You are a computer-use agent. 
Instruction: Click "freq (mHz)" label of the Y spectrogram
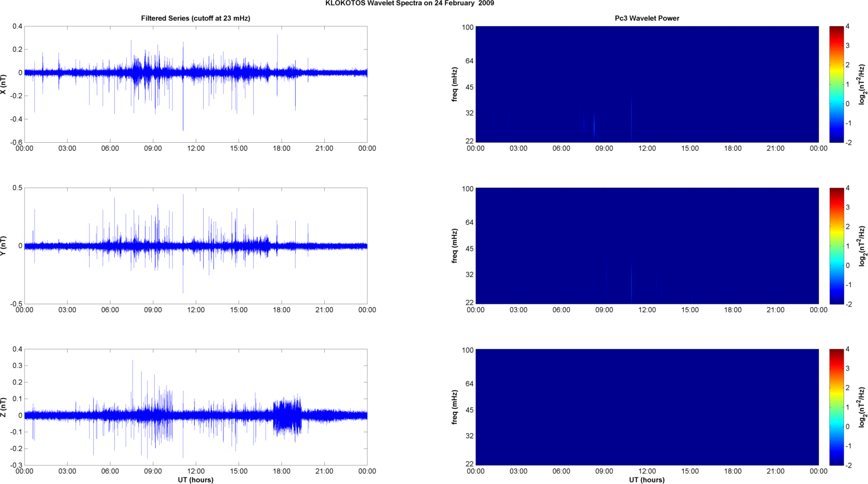pyautogui.click(x=455, y=246)
